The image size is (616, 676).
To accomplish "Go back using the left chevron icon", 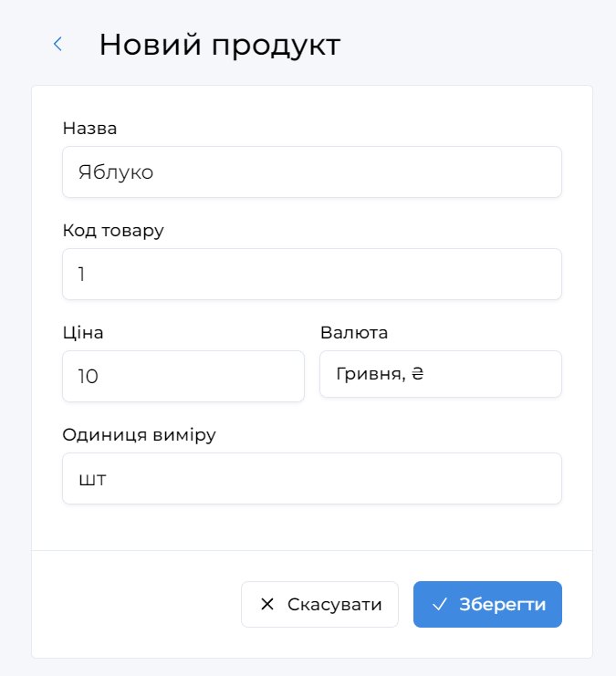I will pyautogui.click(x=57, y=44).
